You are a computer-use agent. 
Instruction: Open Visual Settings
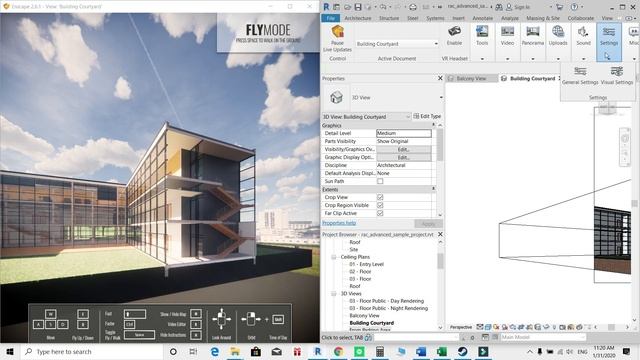pos(617,76)
